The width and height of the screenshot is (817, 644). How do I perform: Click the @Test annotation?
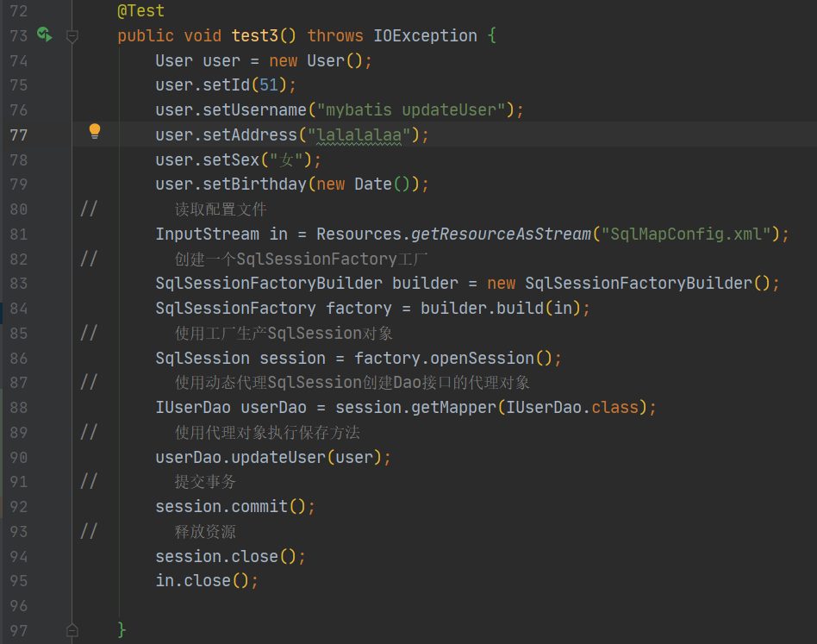click(x=140, y=11)
